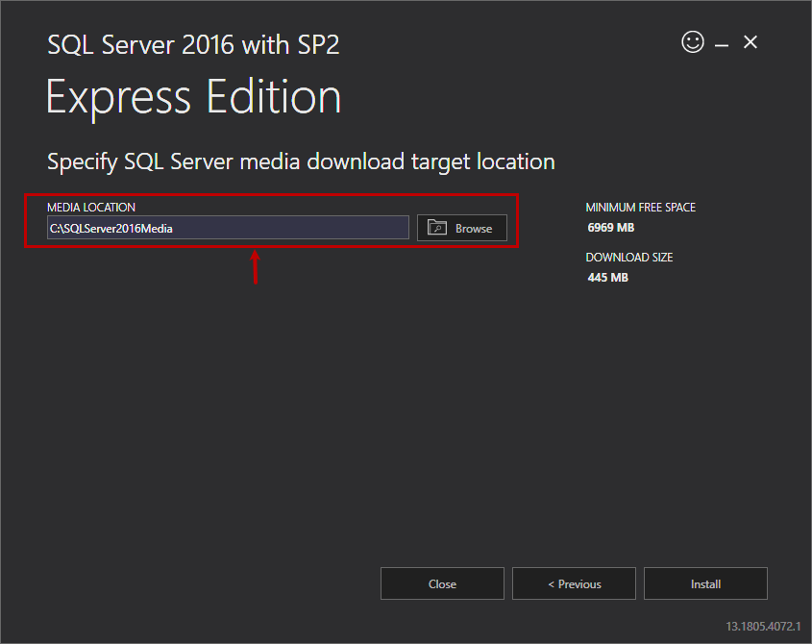Close the installer with the X icon
This screenshot has width=812, height=644.
pos(750,42)
